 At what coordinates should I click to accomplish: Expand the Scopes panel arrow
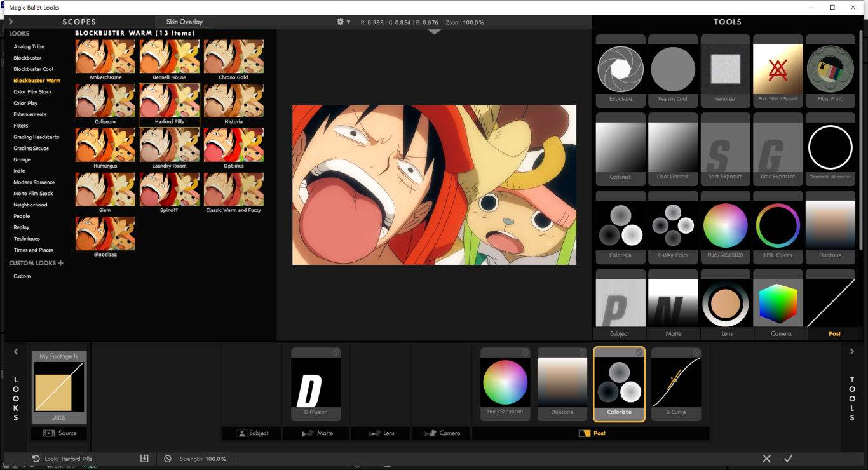click(11, 22)
